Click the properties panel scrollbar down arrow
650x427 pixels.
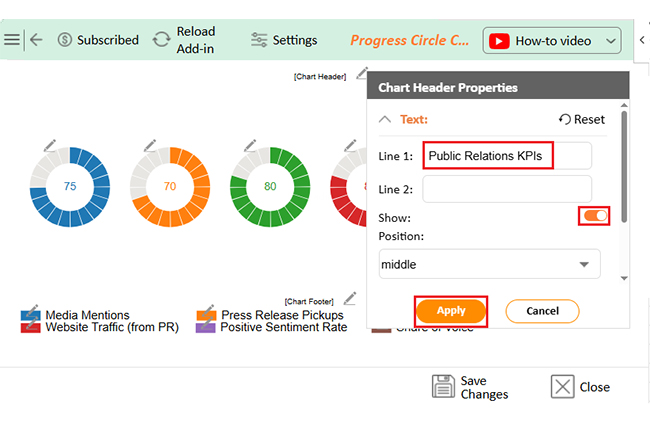(624, 279)
